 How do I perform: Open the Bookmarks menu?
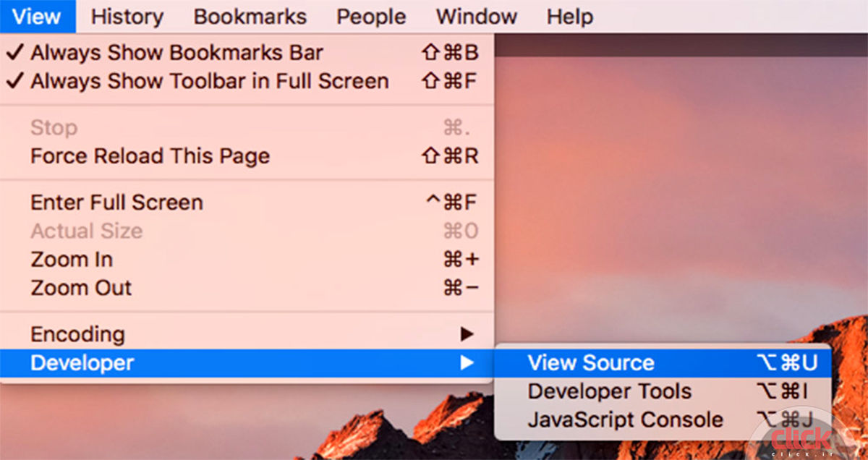click(x=250, y=16)
